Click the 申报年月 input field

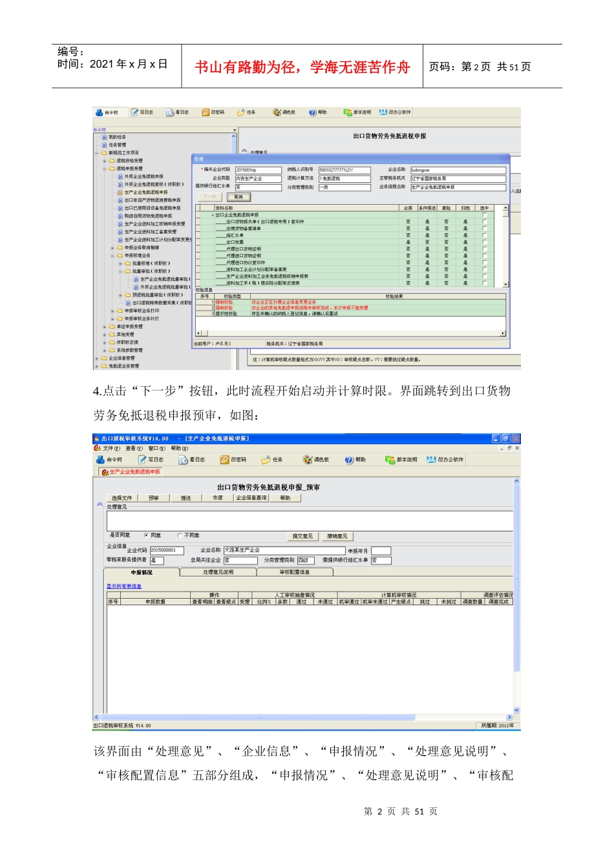(381, 551)
